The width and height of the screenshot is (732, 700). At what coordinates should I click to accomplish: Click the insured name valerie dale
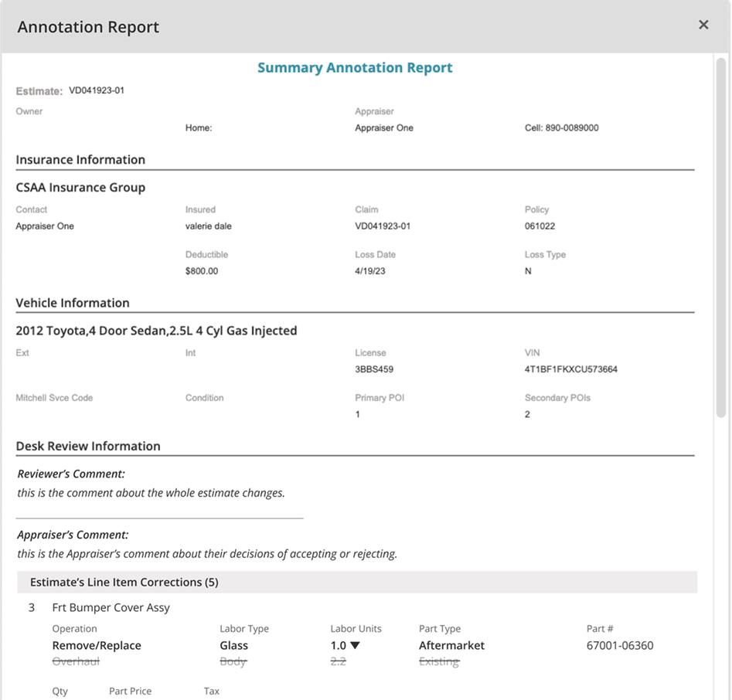[x=208, y=226]
